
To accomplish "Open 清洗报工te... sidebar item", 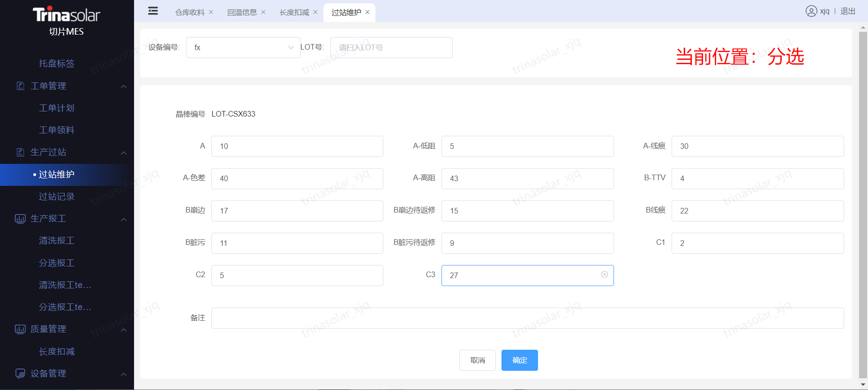I will pos(65,285).
